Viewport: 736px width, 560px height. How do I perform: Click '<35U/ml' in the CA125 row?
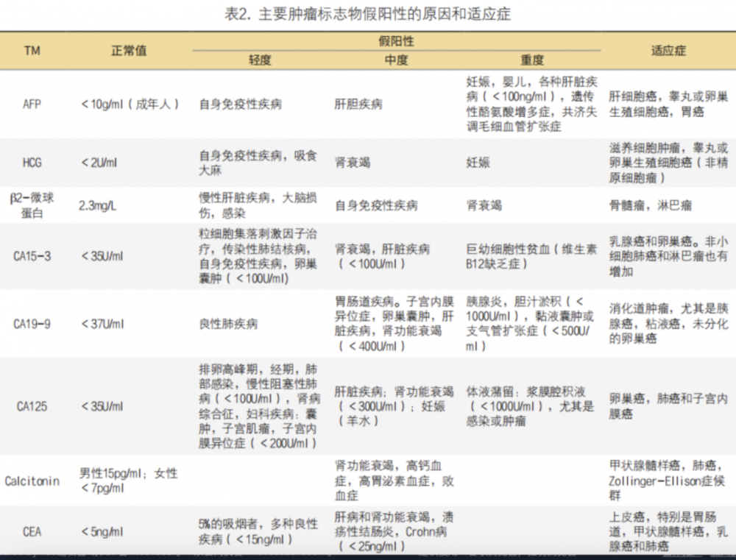[102, 406]
